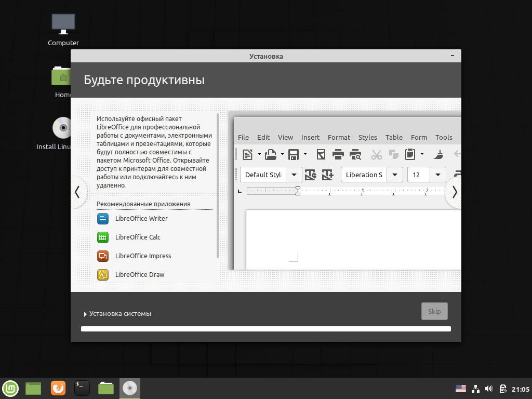This screenshot has height=399, width=532.
Task: Click the LibreOffice Writer label
Action: [x=141, y=219]
